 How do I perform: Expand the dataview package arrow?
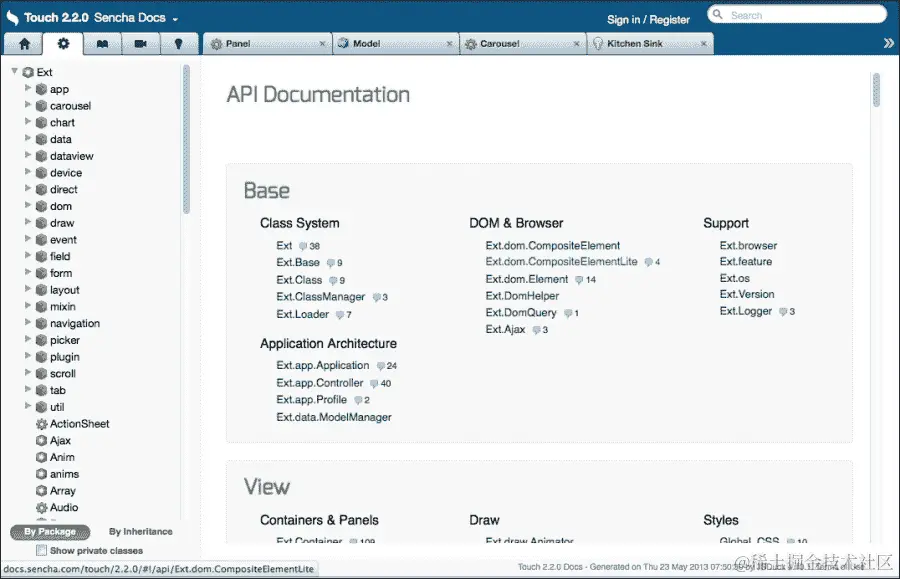pos(28,155)
